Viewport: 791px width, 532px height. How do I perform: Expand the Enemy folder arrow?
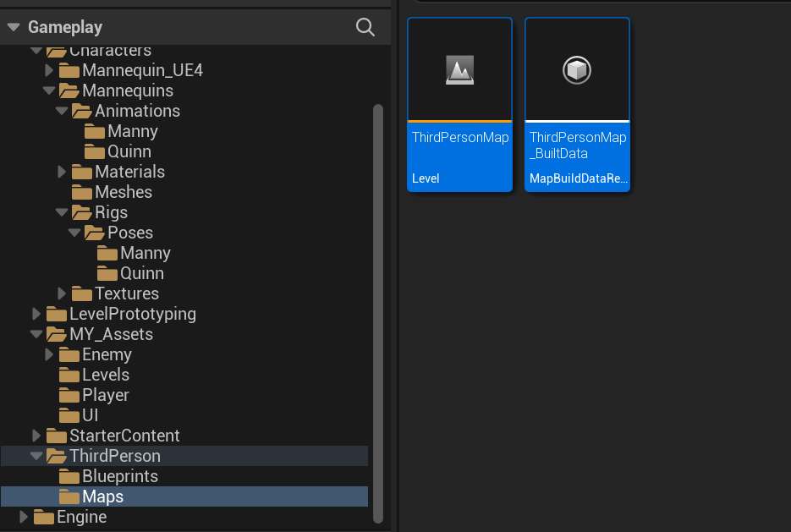tap(49, 354)
